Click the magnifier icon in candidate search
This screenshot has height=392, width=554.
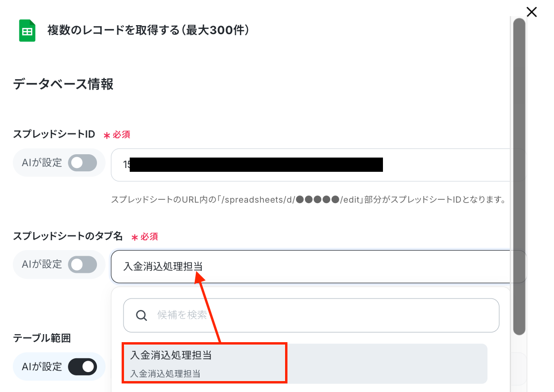pyautogui.click(x=141, y=316)
